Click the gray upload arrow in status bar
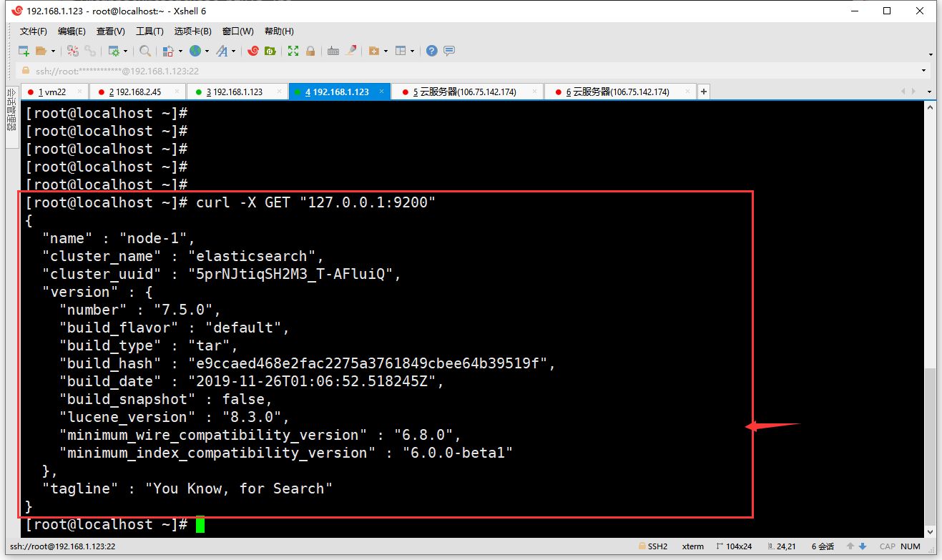Viewport: 942px width, 560px height. 851,546
